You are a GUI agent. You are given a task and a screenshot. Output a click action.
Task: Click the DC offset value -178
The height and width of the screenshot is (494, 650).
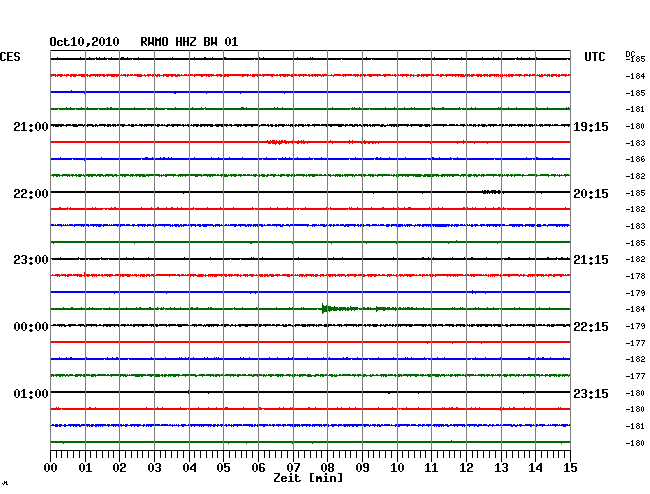[x=635, y=276]
